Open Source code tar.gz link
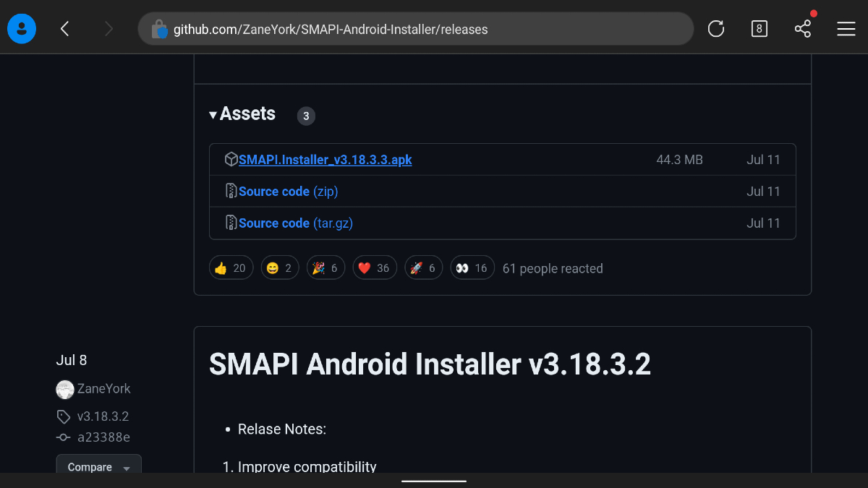This screenshot has height=488, width=868. (296, 223)
